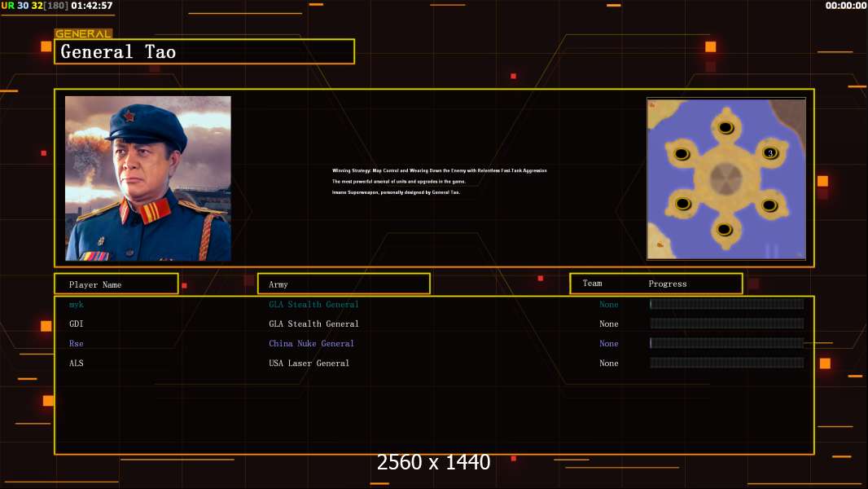Screen dimensions: 868x489
Task: Click the Player Name column header
Action: coord(116,284)
